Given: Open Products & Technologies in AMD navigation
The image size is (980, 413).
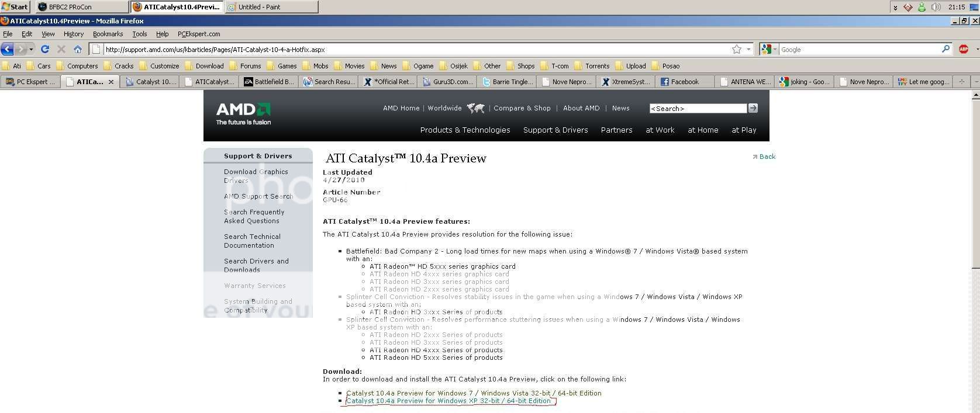Looking at the screenshot, I should click(x=465, y=130).
